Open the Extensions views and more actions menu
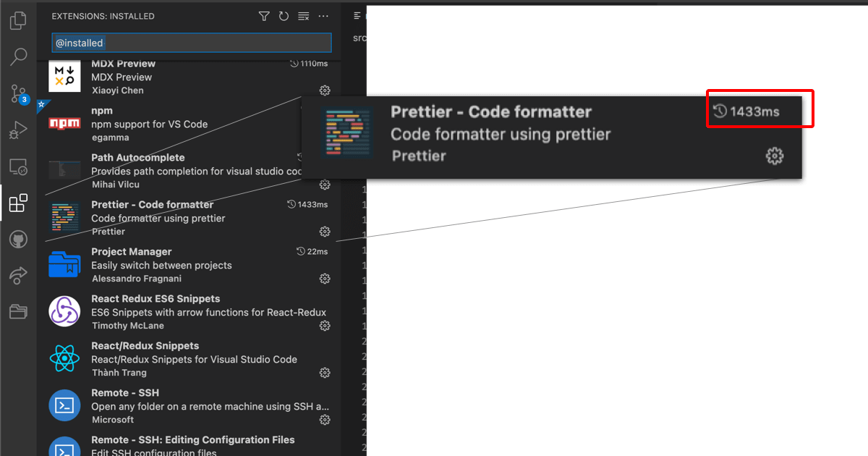The height and width of the screenshot is (456, 868). [x=323, y=16]
